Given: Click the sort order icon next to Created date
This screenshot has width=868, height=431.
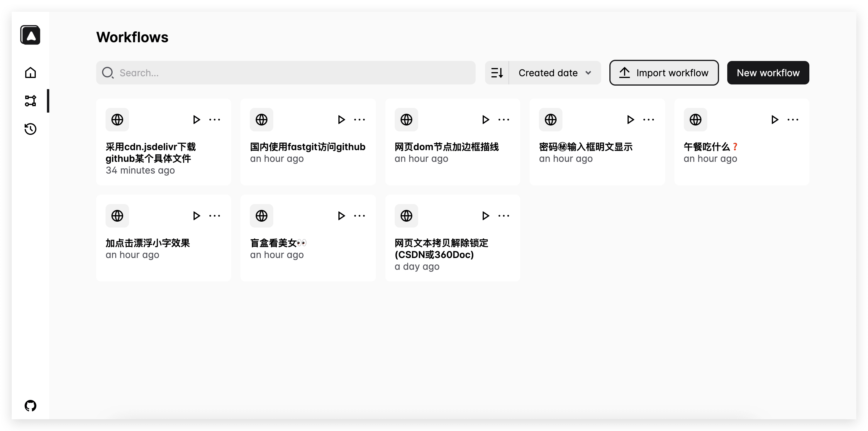Looking at the screenshot, I should point(497,72).
